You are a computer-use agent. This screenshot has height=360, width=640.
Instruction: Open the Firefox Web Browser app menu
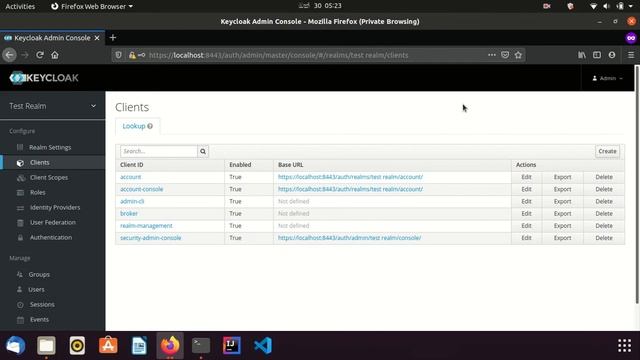[x=92, y=6]
